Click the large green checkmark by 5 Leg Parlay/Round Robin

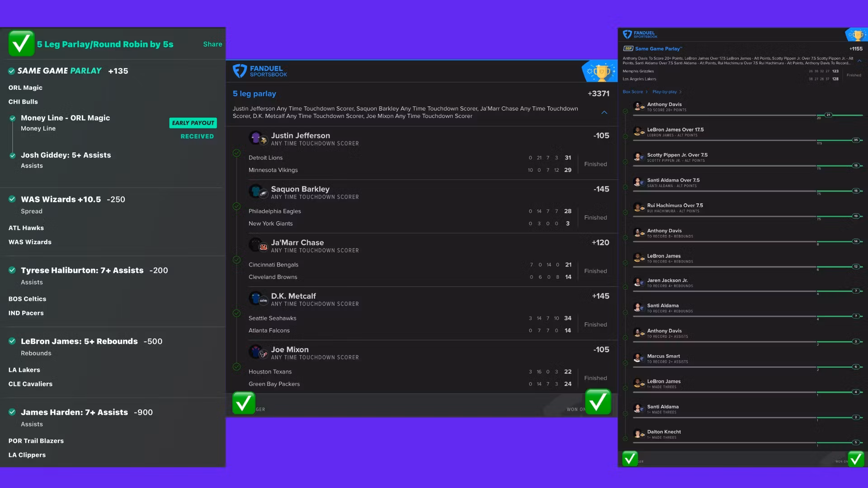21,44
